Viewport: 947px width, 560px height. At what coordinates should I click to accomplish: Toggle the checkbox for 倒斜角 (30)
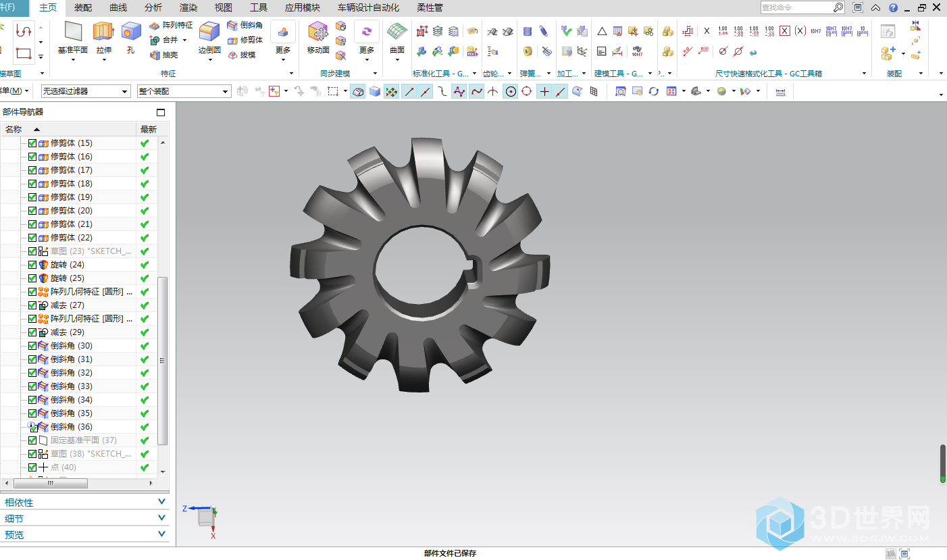(x=32, y=346)
